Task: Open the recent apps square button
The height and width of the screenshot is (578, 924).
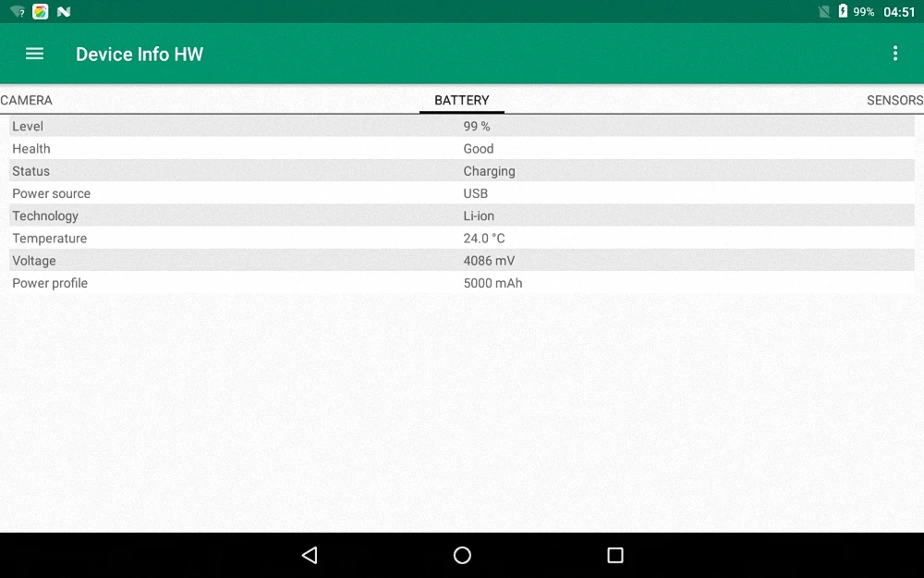Action: [x=615, y=555]
